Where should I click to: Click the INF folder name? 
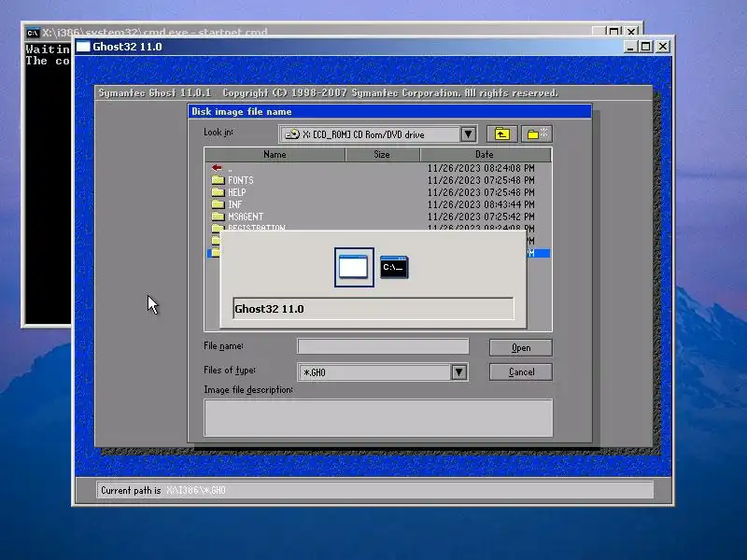(235, 204)
